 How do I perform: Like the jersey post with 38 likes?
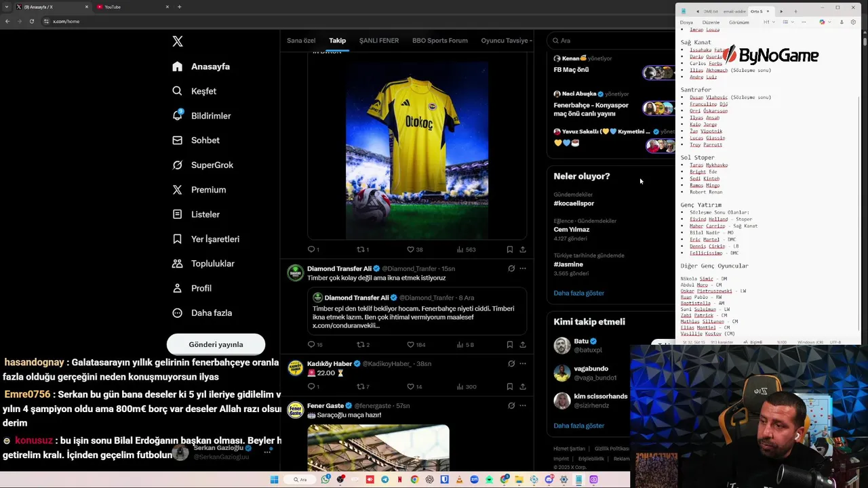point(414,249)
